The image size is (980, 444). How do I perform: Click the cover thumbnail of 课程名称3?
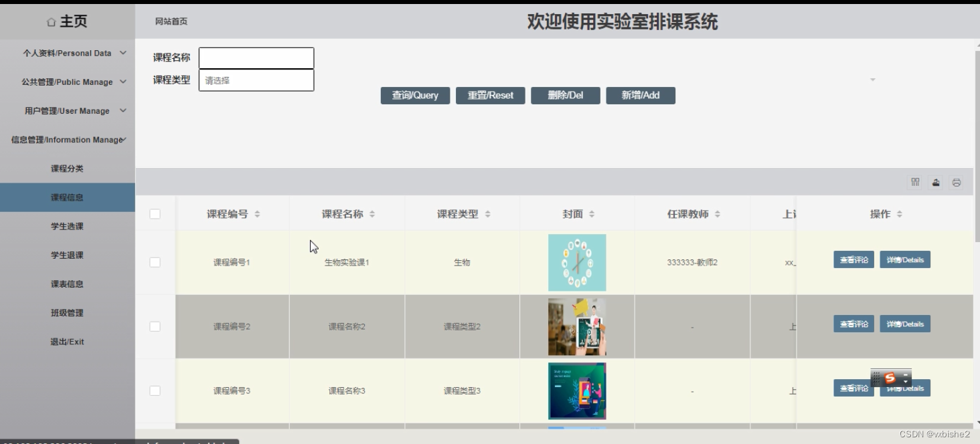click(577, 391)
